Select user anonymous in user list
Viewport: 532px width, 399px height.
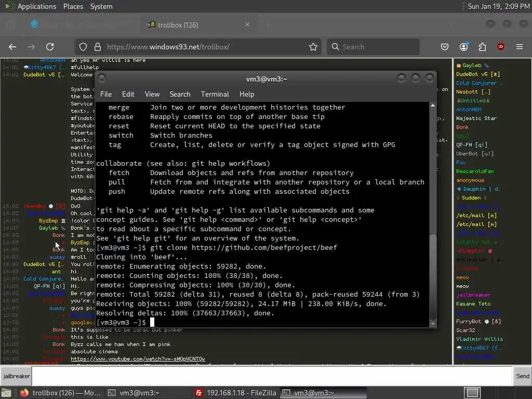pyautogui.click(x=470, y=180)
